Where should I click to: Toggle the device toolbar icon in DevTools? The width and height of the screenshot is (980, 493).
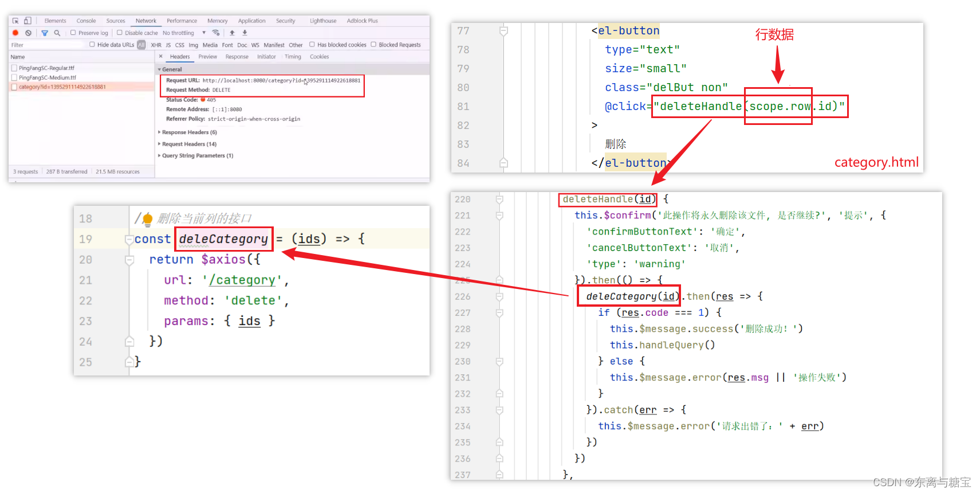[x=27, y=21]
